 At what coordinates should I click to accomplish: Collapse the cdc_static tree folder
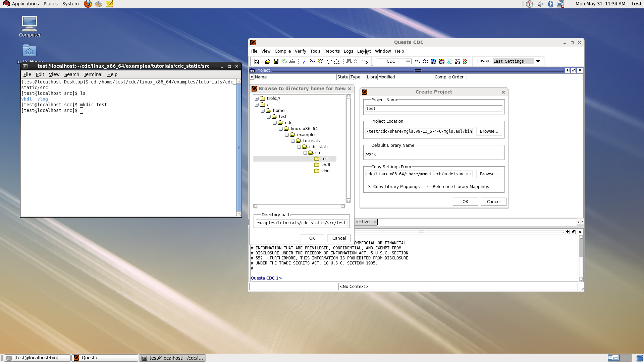pos(299,147)
